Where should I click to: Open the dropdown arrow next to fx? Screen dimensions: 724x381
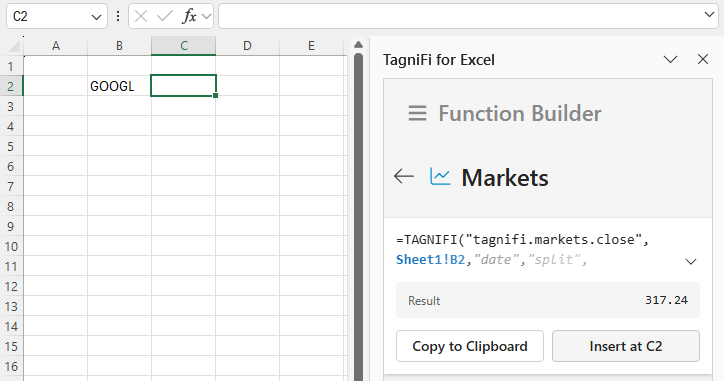click(x=206, y=17)
